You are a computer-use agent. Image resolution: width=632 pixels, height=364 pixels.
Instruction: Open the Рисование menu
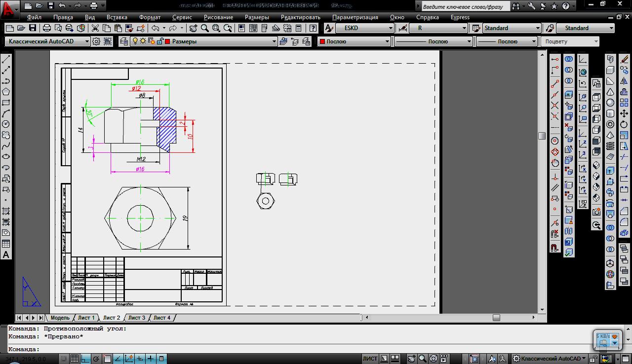point(218,17)
